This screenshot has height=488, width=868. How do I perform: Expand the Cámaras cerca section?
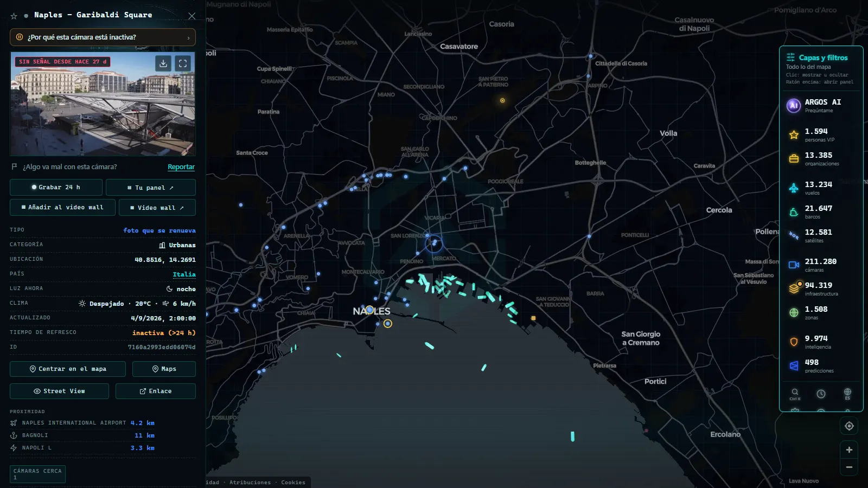point(37,474)
